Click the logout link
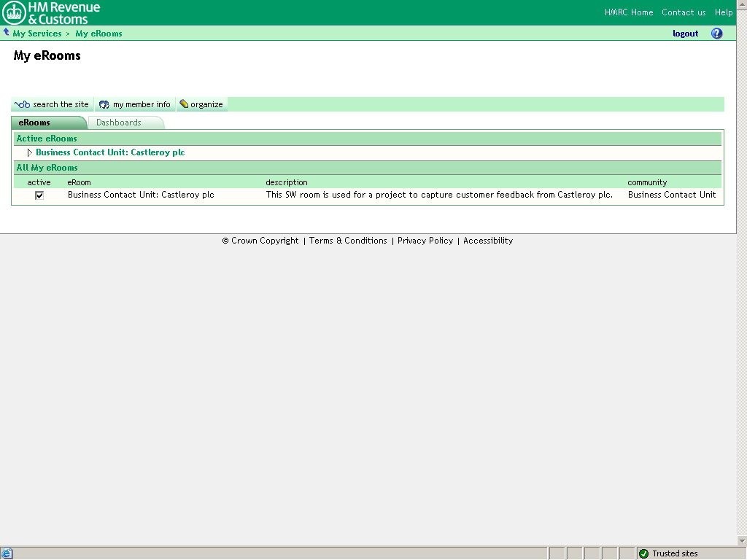 [x=685, y=34]
